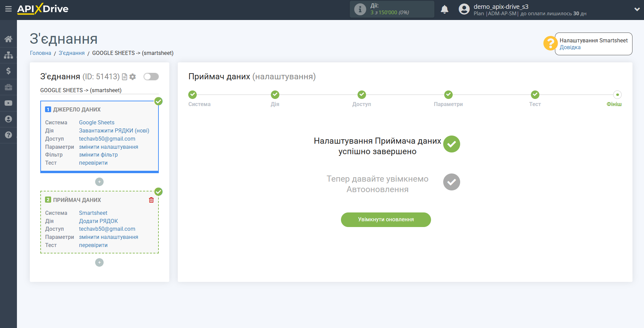Click З'єднання breadcrumb link
This screenshot has height=328, width=644.
pyautogui.click(x=72, y=53)
